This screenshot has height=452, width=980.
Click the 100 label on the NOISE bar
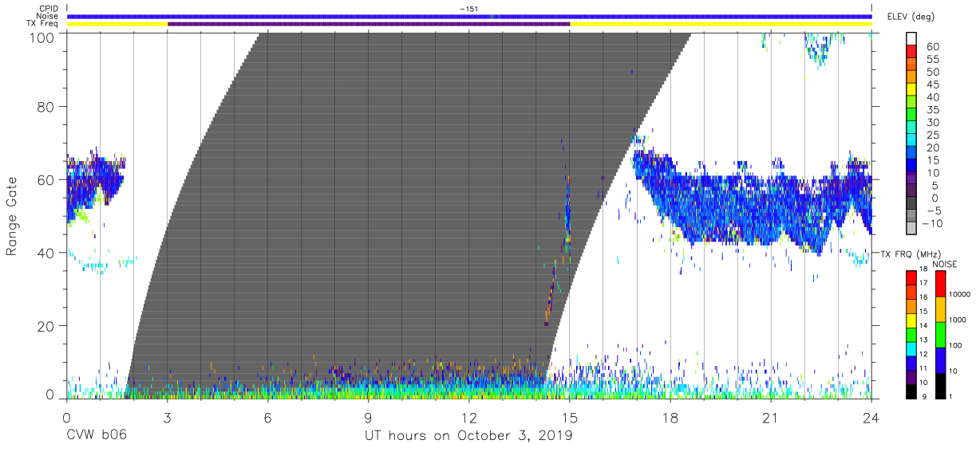click(x=955, y=346)
